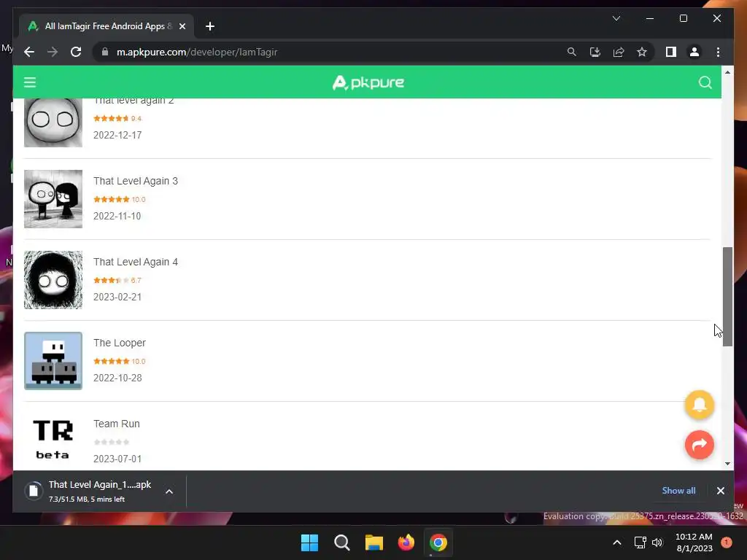
Task: Open The Looper app title
Action: tap(120, 343)
